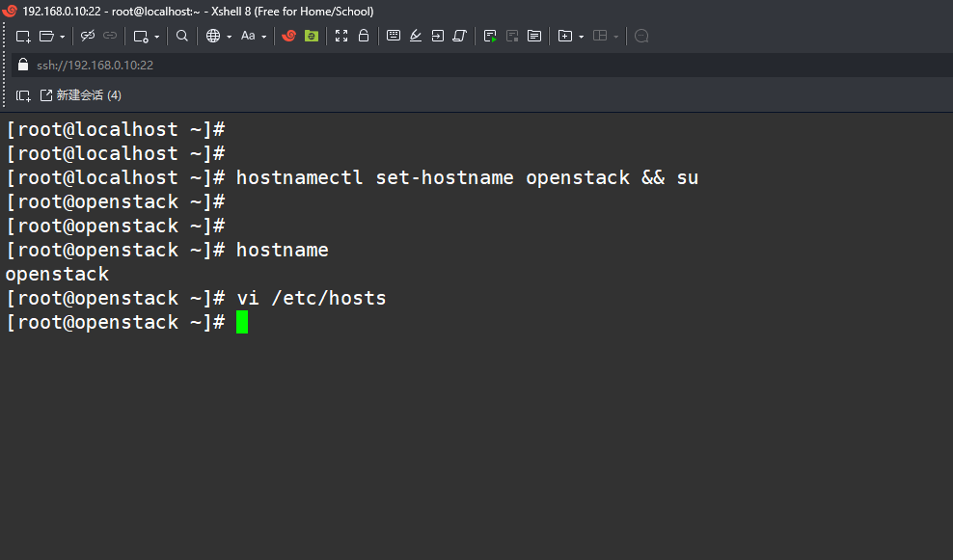The height and width of the screenshot is (560, 953).
Task: Click the Disconnect broken-link icon
Action: point(88,36)
